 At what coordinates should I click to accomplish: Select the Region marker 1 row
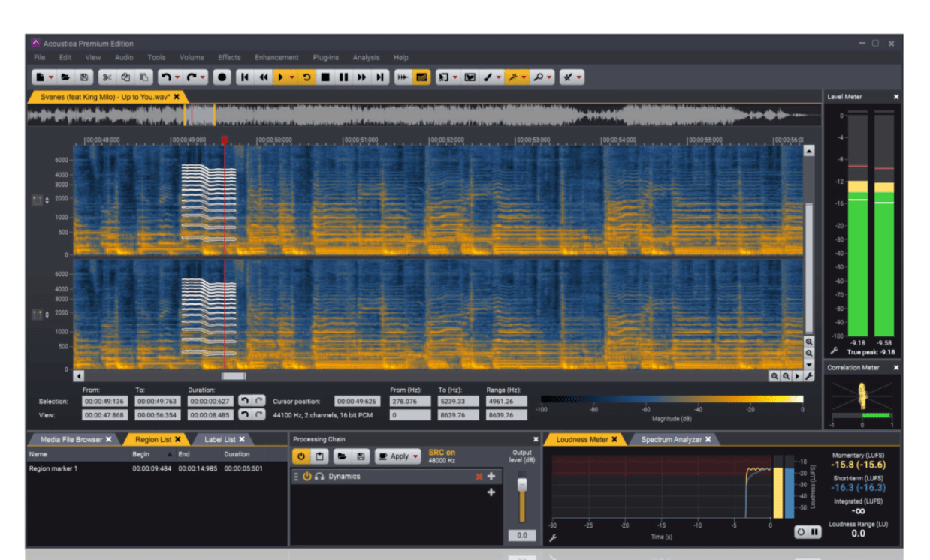pos(157,468)
